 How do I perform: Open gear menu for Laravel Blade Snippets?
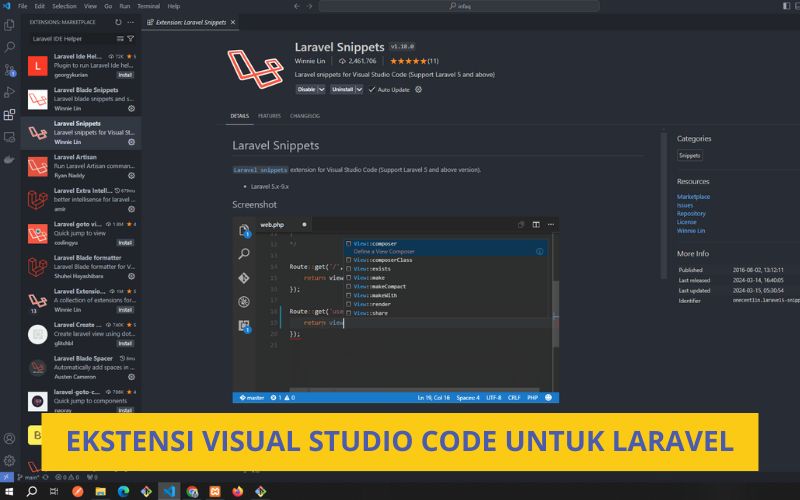coord(131,108)
